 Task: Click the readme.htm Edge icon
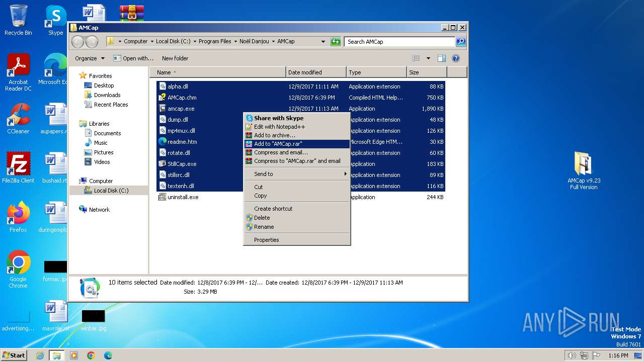click(163, 142)
